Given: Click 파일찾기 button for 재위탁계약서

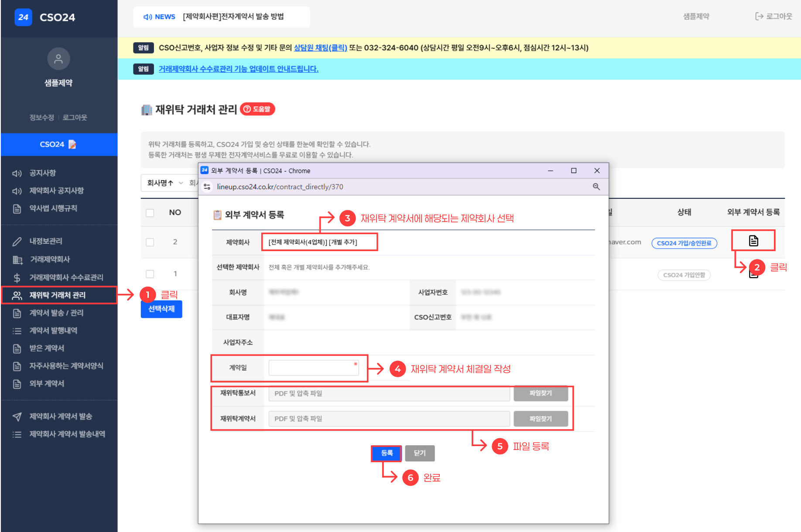Looking at the screenshot, I should (541, 419).
